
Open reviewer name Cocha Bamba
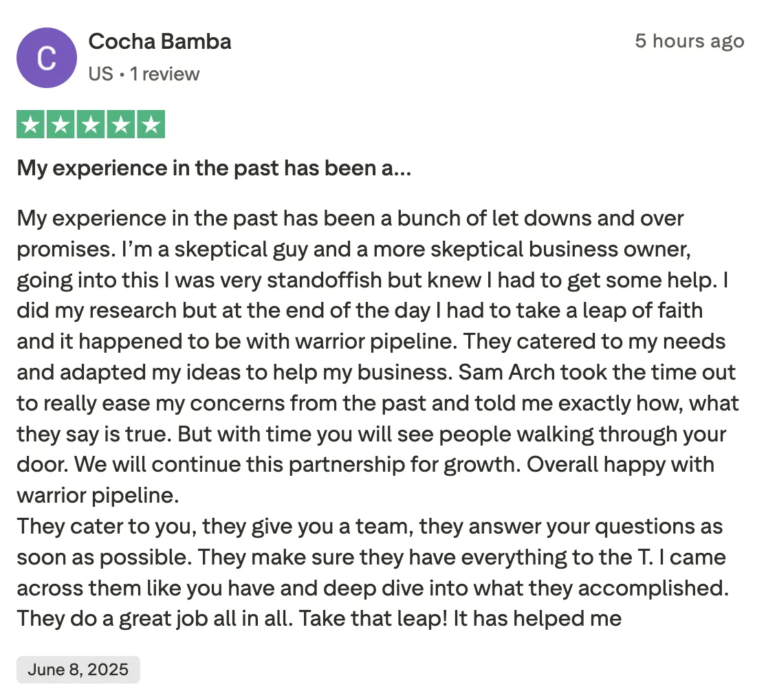[x=160, y=41]
